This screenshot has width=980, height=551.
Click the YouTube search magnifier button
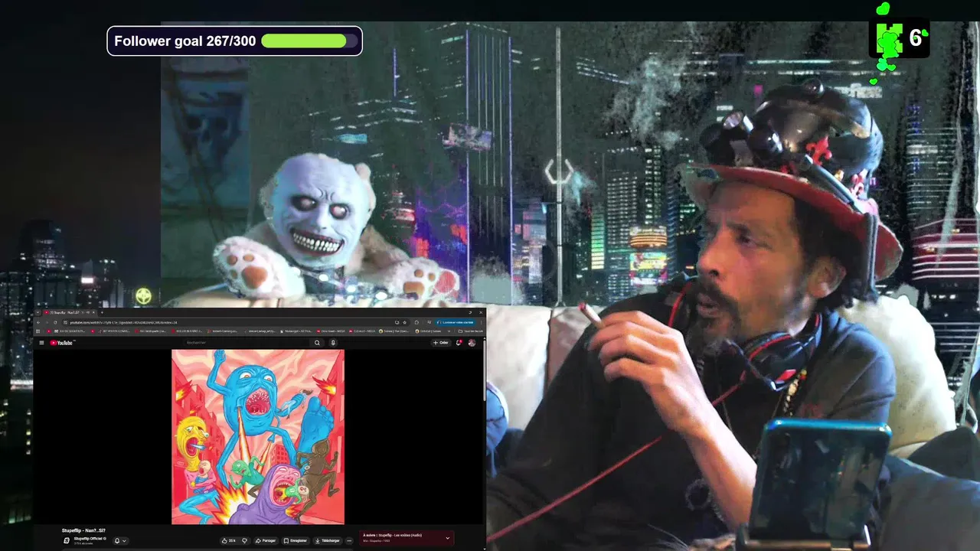[317, 343]
